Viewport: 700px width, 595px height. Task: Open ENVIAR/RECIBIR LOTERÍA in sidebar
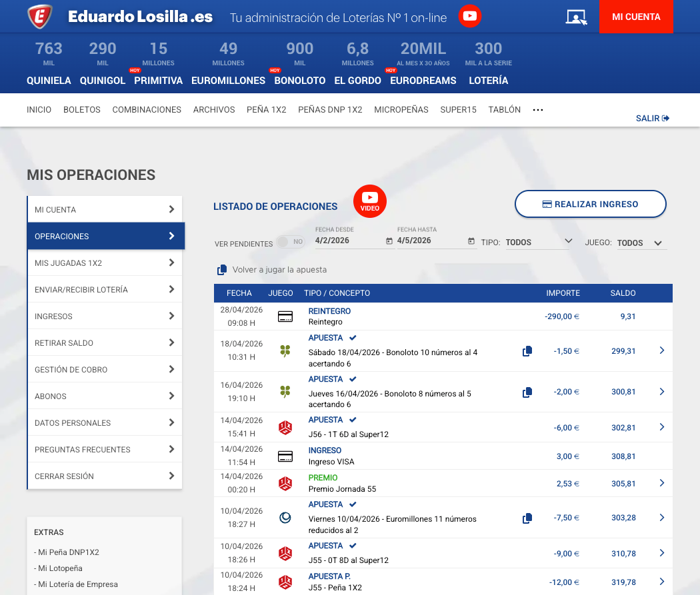coord(105,290)
